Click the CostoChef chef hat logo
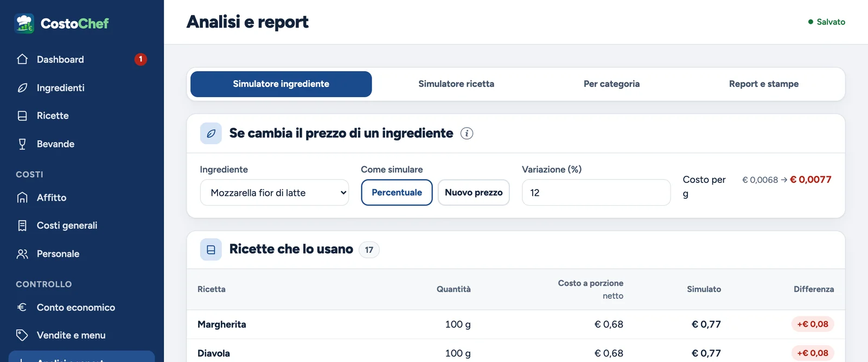The height and width of the screenshot is (362, 868). click(24, 23)
